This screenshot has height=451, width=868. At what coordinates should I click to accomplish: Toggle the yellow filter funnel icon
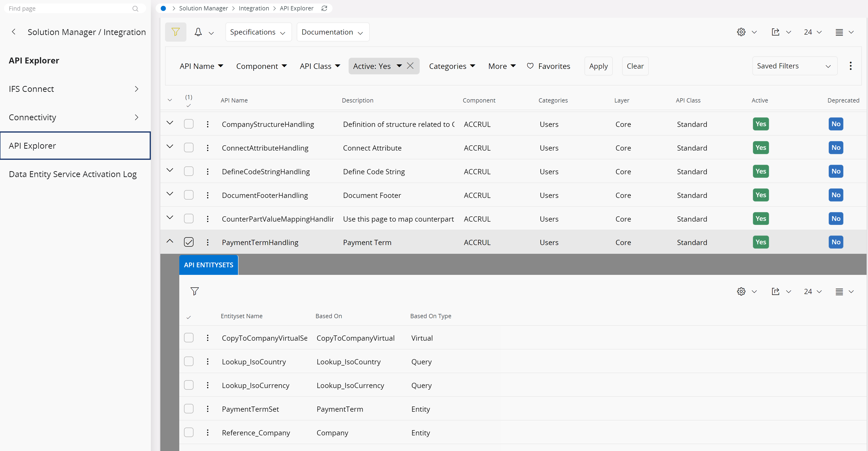point(175,32)
